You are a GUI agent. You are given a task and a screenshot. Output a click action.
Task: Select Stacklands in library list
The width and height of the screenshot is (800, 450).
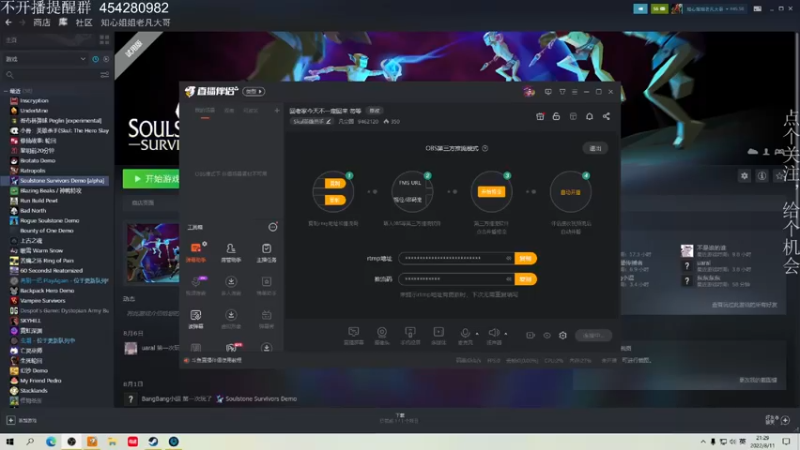pyautogui.click(x=34, y=390)
